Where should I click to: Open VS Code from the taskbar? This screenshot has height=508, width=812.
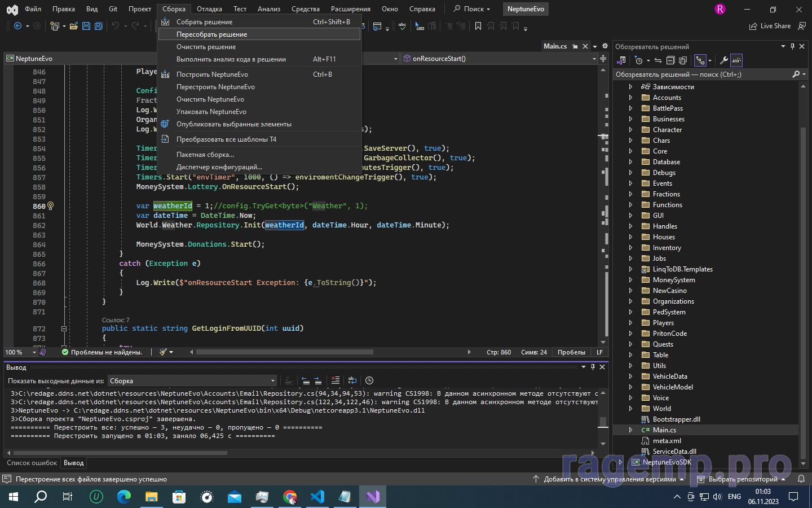point(317,497)
